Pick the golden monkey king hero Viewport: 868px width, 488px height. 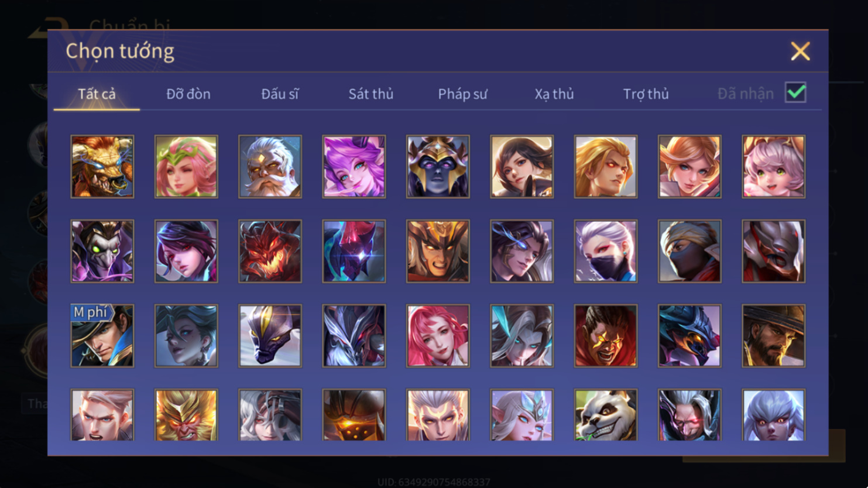tap(186, 415)
